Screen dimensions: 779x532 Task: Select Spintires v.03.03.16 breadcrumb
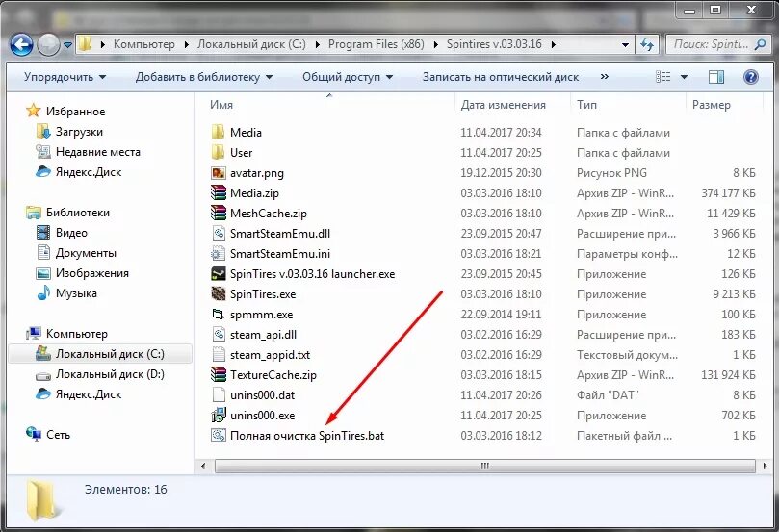tap(494, 44)
